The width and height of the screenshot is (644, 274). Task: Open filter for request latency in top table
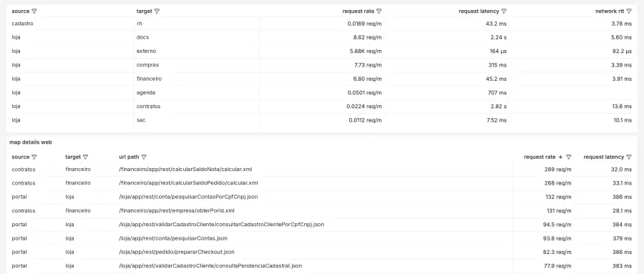[x=504, y=11]
